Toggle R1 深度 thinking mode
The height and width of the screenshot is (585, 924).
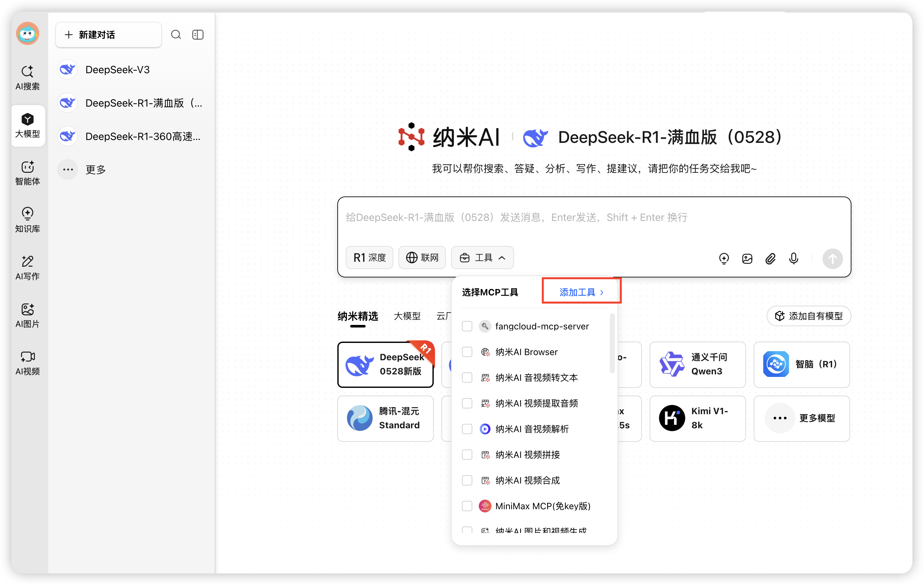pos(369,258)
